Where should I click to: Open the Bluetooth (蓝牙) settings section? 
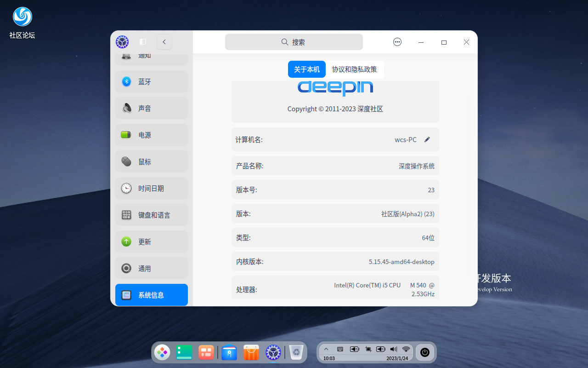tap(152, 81)
